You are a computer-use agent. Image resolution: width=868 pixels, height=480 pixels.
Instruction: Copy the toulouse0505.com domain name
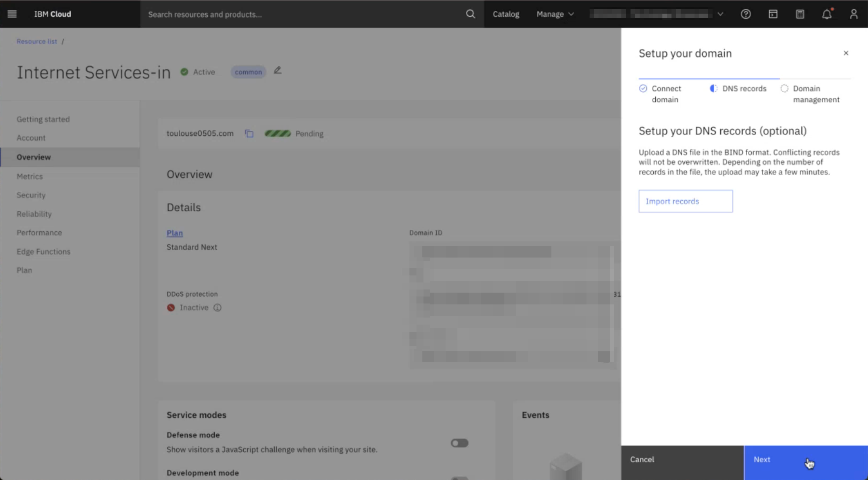point(249,134)
